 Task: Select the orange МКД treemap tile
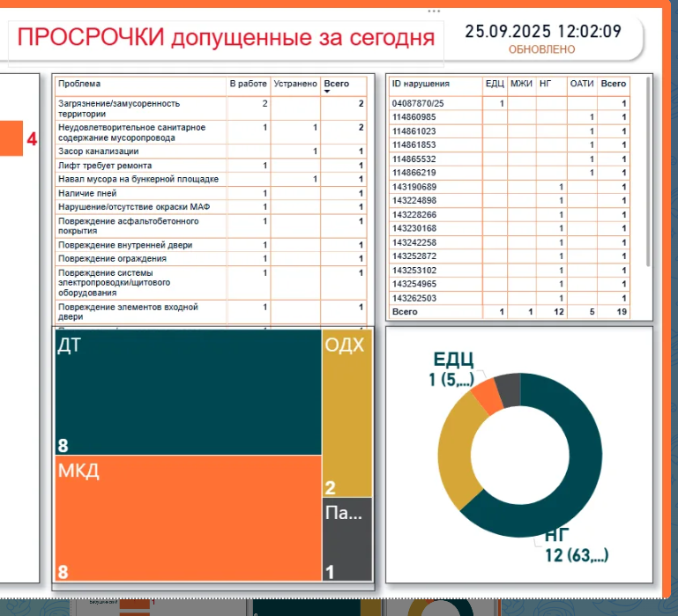(188, 518)
